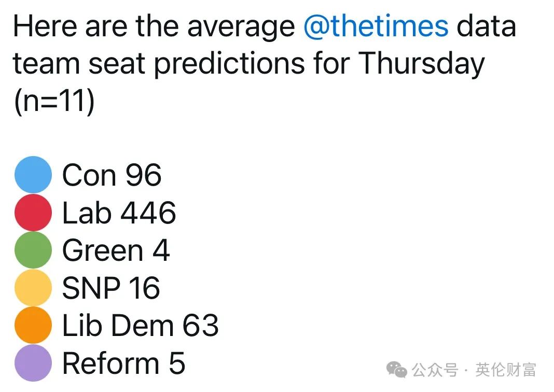Select the 'Green 4' text line
554x392 pixels.
[116, 250]
